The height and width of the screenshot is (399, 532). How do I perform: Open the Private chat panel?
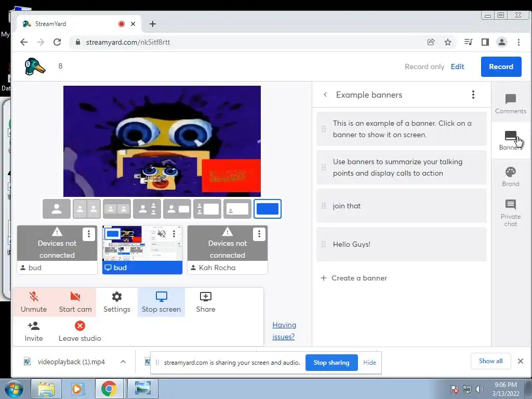(510, 212)
